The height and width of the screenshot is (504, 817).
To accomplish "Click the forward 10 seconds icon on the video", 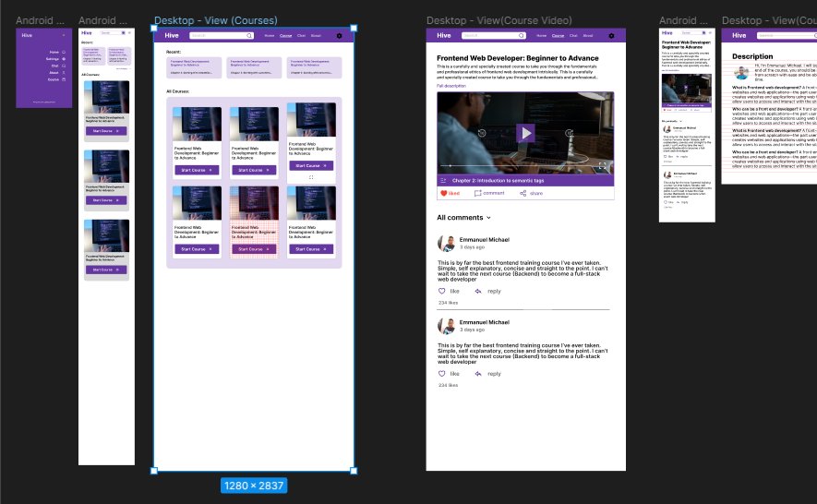I will click(569, 133).
